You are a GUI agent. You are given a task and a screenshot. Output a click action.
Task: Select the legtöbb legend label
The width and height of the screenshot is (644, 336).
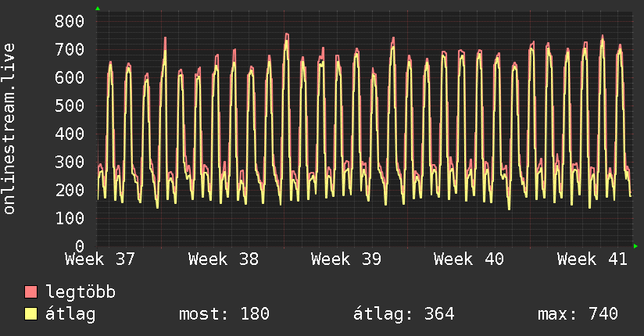[80, 292]
